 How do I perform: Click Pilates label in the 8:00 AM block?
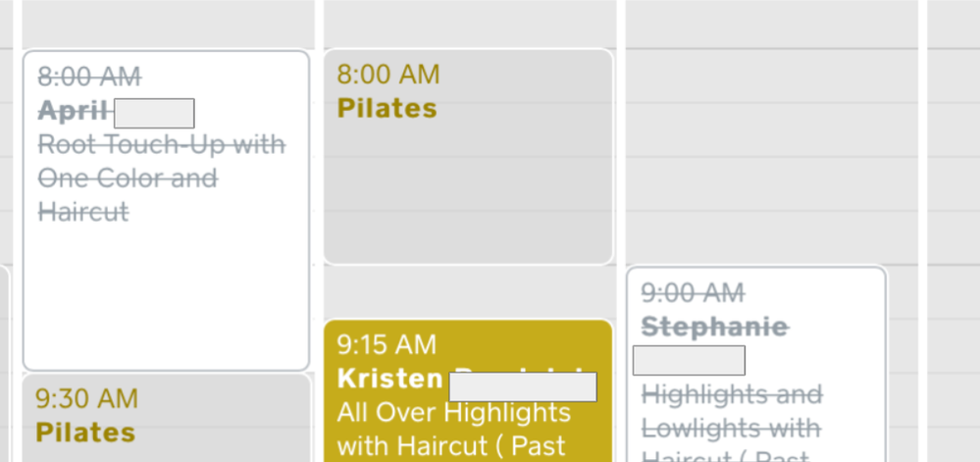[x=387, y=108]
